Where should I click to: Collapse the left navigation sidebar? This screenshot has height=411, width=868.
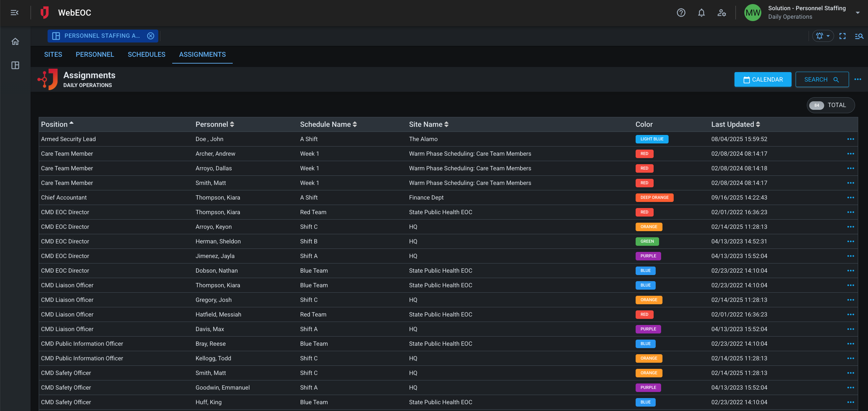[x=14, y=13]
